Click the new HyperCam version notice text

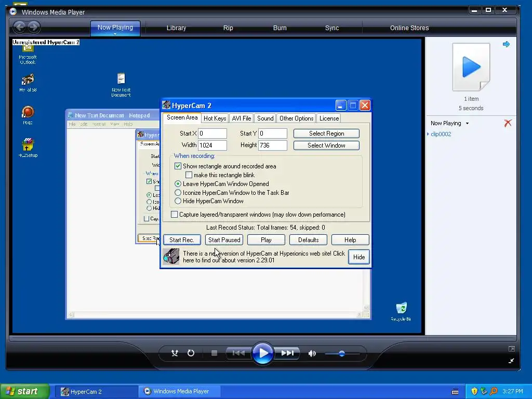click(x=263, y=257)
